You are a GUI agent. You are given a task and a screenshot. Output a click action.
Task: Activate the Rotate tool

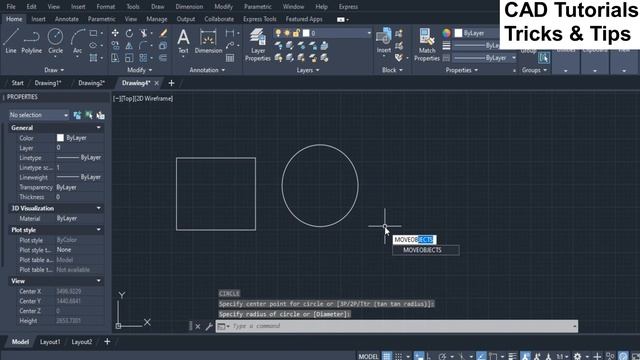tap(129, 33)
